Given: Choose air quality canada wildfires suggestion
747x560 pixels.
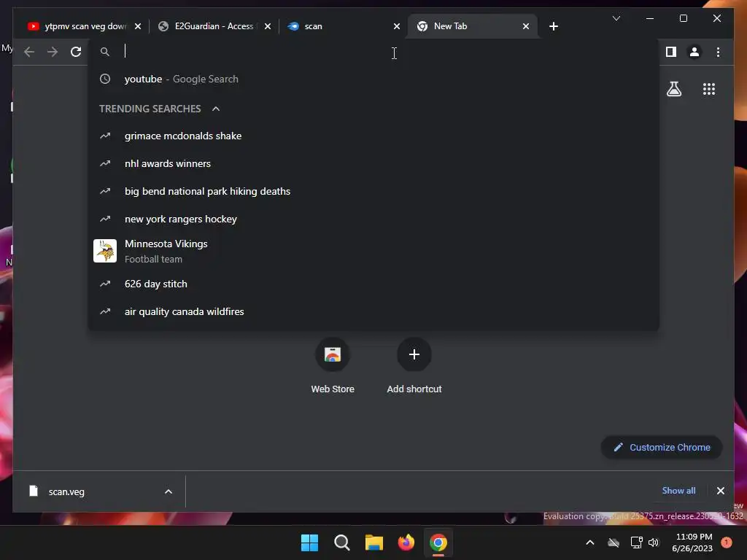Looking at the screenshot, I should pos(373,311).
